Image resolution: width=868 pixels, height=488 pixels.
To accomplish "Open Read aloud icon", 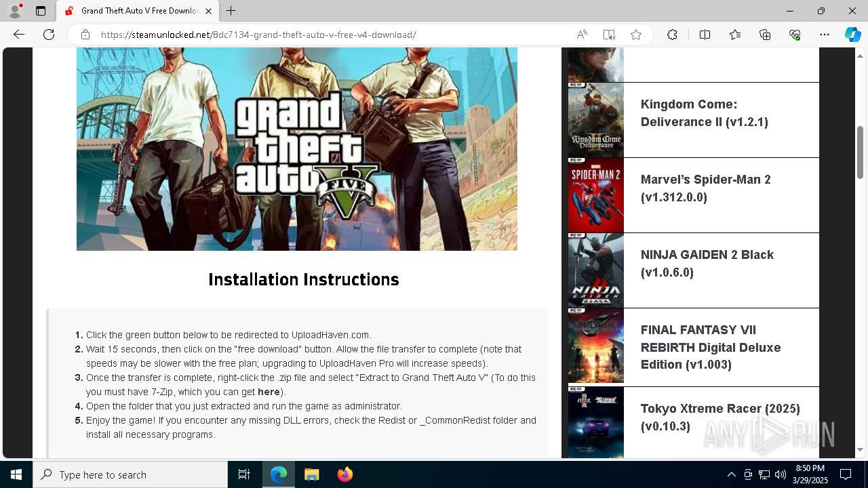I will (582, 35).
